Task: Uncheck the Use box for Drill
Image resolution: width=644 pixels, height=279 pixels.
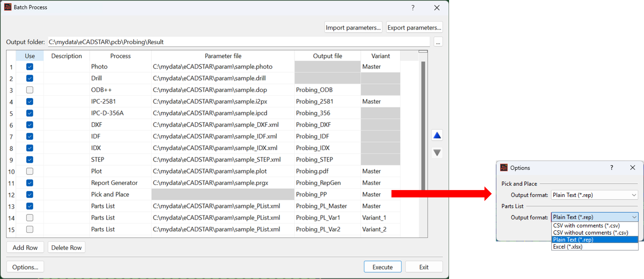Action: click(x=30, y=78)
